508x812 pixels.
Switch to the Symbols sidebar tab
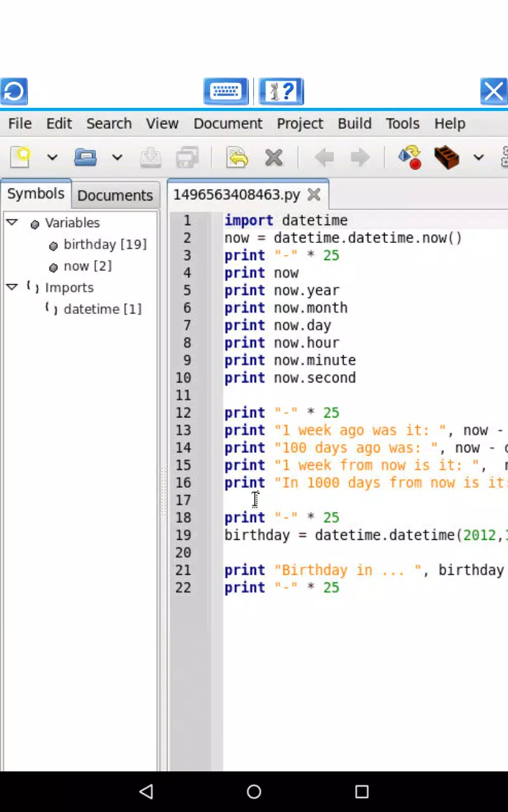click(36, 194)
